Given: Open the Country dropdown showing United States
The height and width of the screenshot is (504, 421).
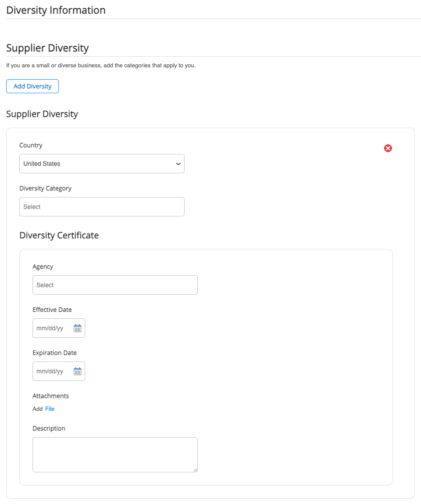Looking at the screenshot, I should (102, 164).
